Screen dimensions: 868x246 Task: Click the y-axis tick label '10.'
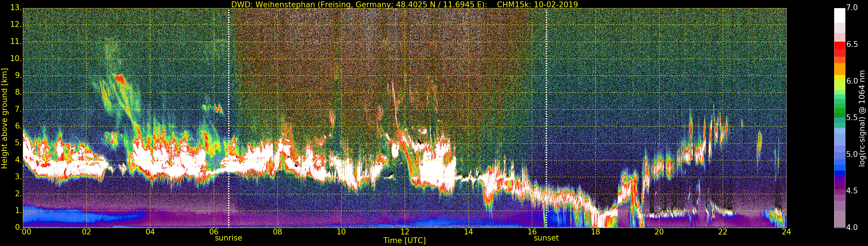[x=16, y=58]
